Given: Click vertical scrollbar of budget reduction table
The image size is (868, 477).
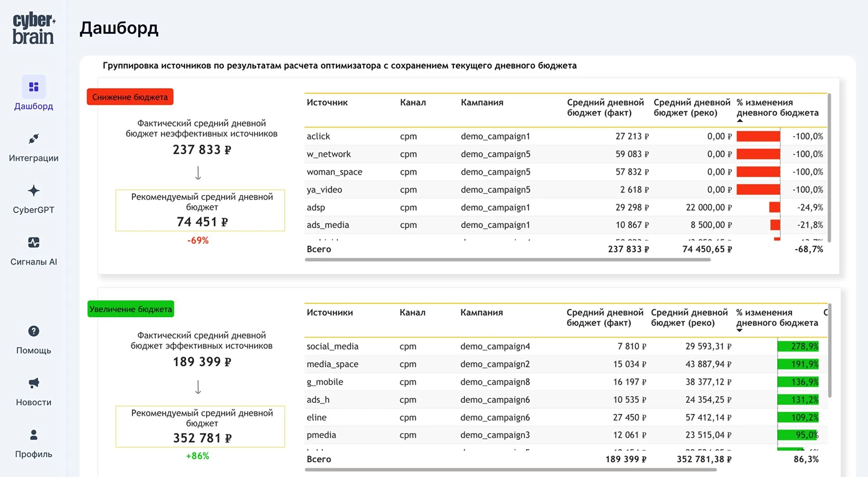Looking at the screenshot, I should click(829, 167).
